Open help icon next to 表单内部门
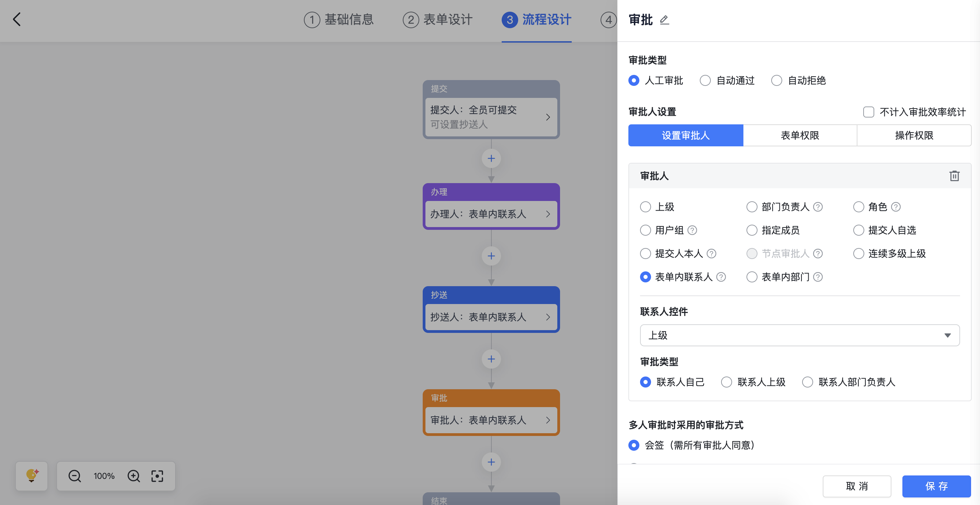Screen dimensions: 980x505 tap(818, 277)
